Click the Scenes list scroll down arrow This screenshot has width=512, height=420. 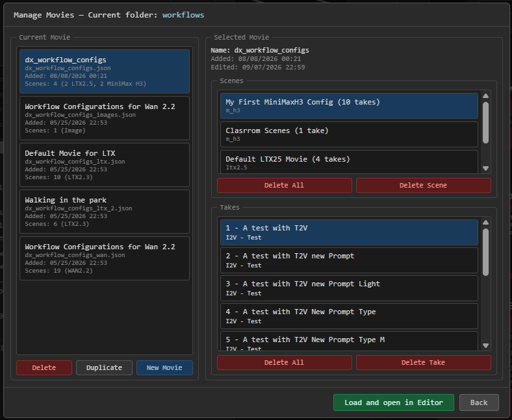click(x=485, y=168)
